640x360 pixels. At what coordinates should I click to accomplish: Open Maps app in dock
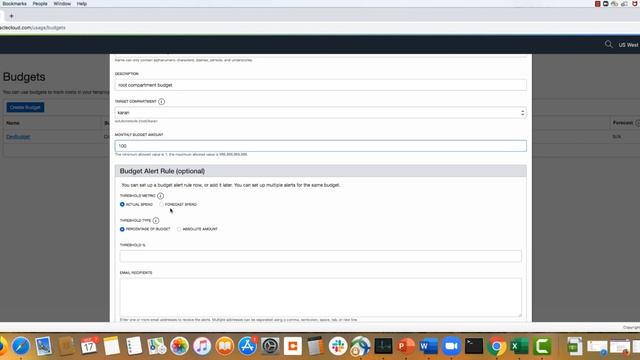(x=157, y=346)
